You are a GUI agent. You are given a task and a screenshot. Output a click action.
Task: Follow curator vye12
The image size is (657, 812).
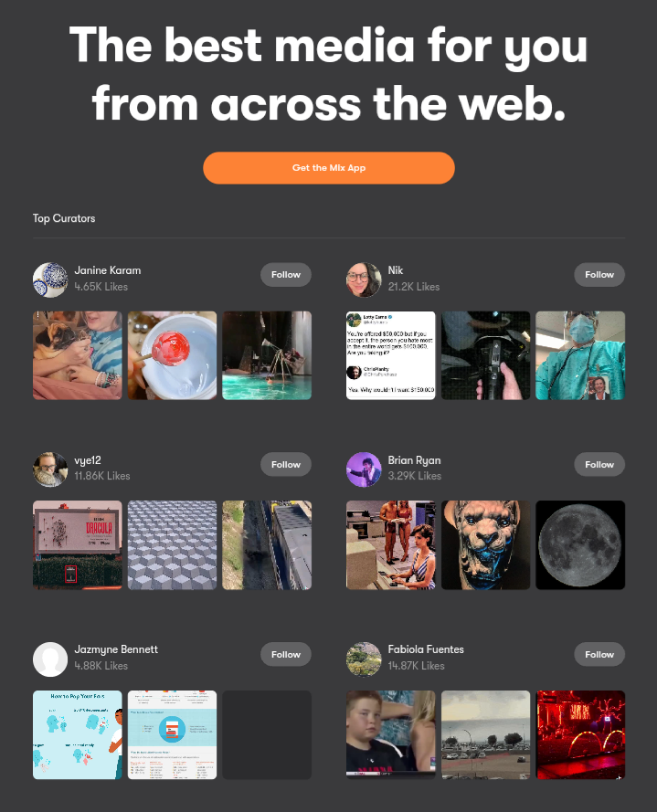[x=285, y=465]
